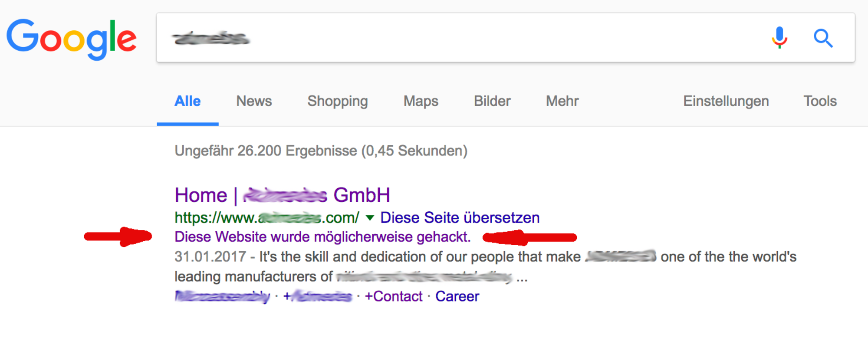Open the Career sitelink
This screenshot has height=341, width=868.
(457, 296)
